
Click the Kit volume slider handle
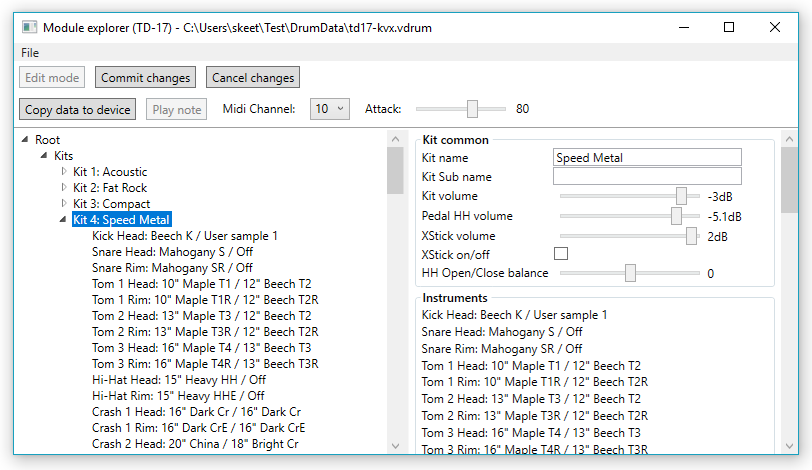tap(681, 196)
